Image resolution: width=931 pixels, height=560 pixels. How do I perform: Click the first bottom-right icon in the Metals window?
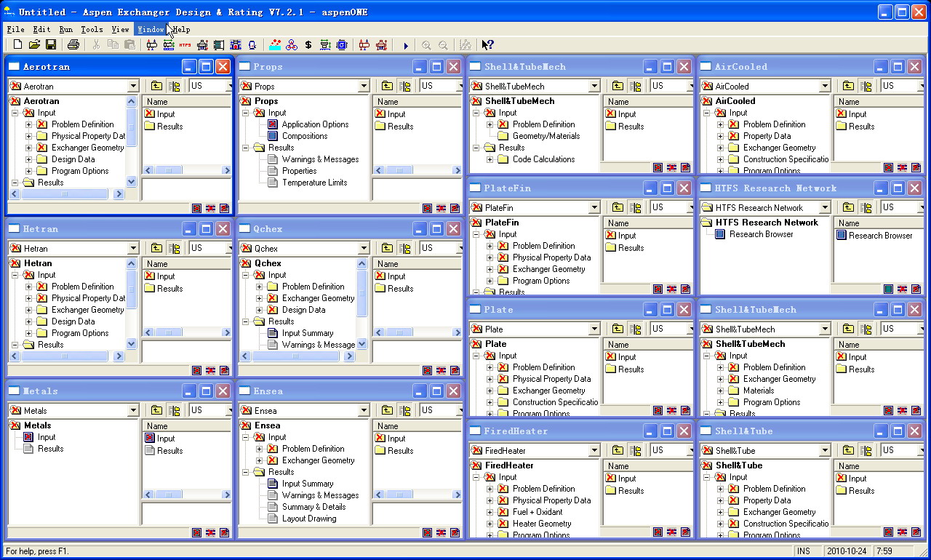[196, 532]
